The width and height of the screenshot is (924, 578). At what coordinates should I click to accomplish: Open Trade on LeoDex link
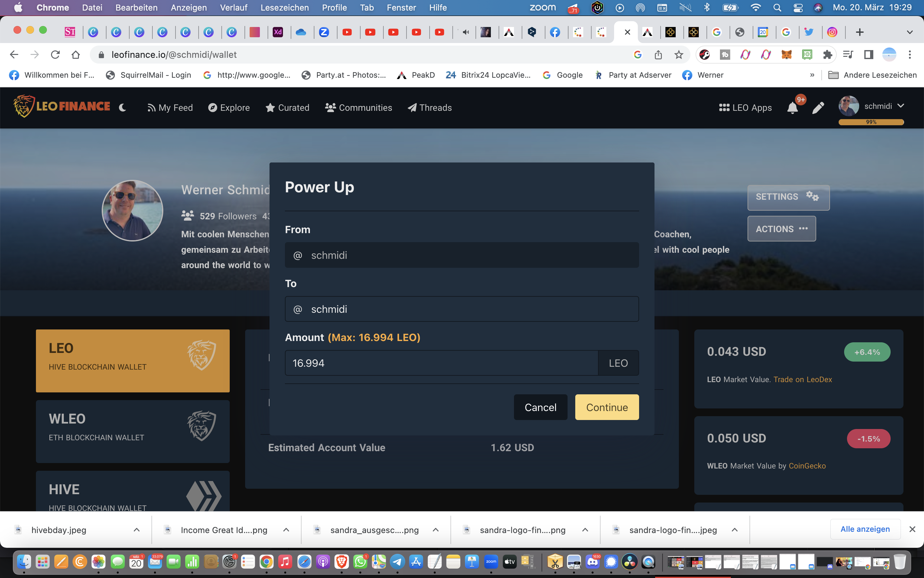point(803,380)
